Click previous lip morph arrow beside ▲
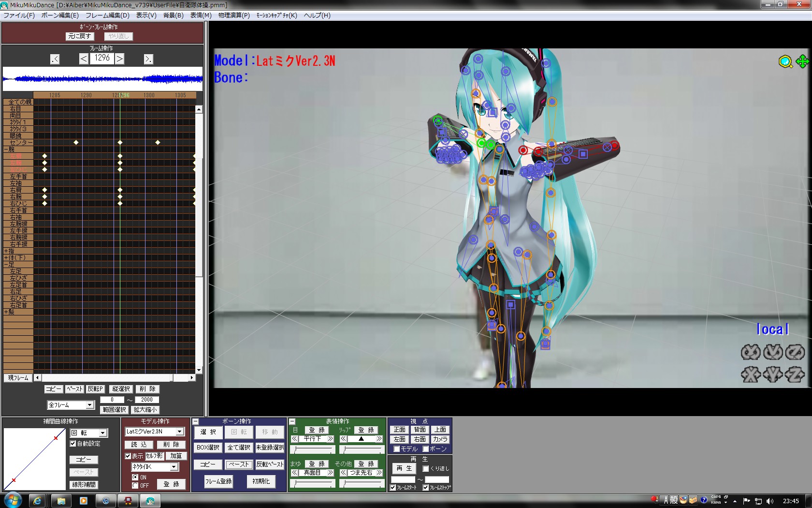Image resolution: width=812 pixels, height=508 pixels. [343, 439]
